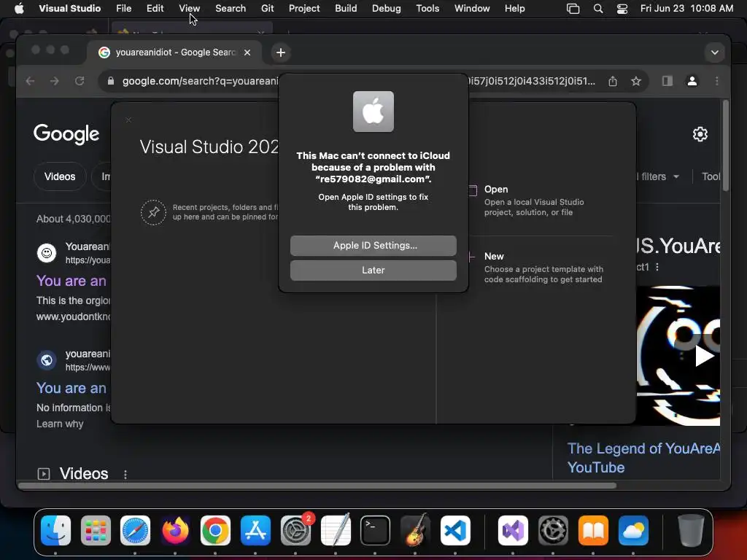Viewport: 747px width, 560px height.
Task: Open Chrome profile avatar icon
Action: pyautogui.click(x=692, y=81)
